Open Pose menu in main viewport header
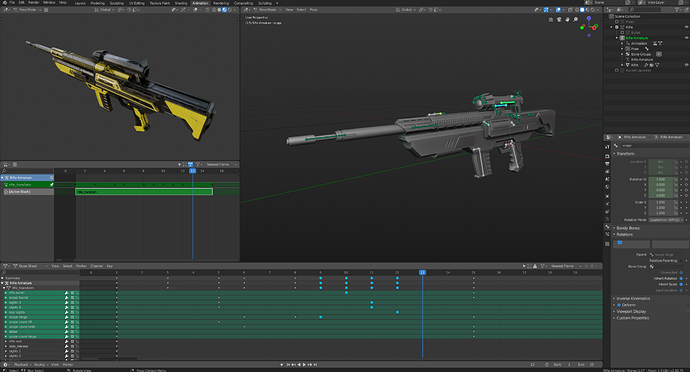The height and width of the screenshot is (372, 690). point(313,9)
